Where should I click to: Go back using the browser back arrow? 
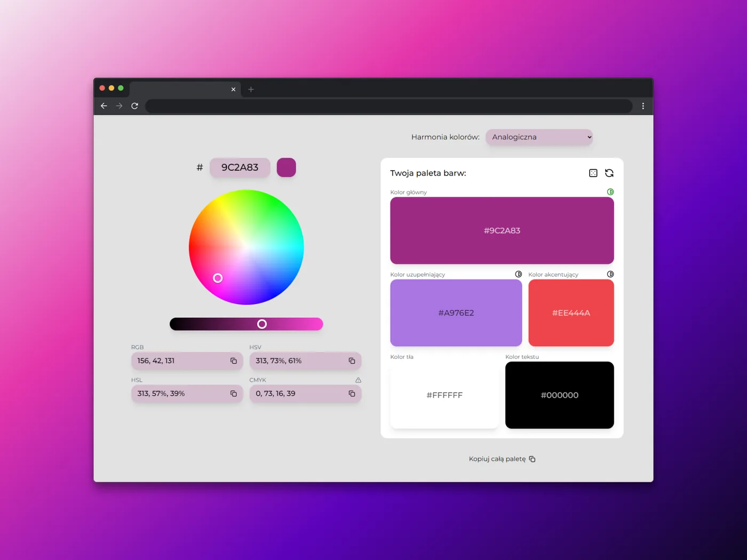pyautogui.click(x=104, y=106)
